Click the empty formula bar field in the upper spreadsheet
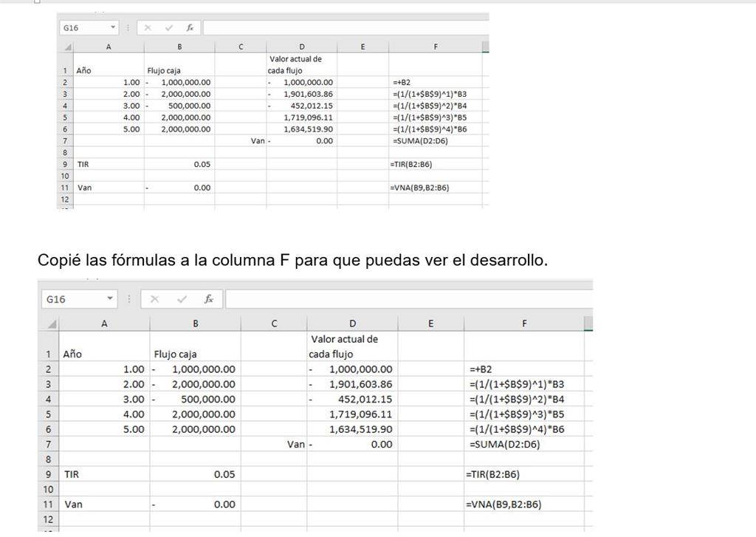Image resolution: width=756 pixels, height=537 pixels. coord(346,28)
